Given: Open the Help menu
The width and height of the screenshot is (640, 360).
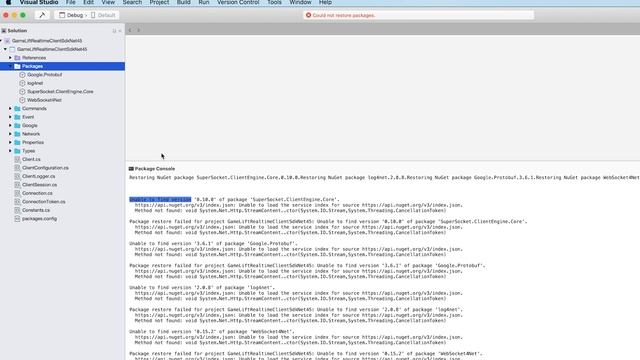Looking at the screenshot, I should 325,2.
